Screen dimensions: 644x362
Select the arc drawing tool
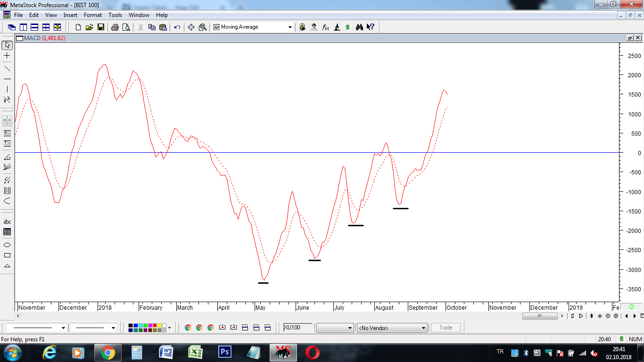click(7, 201)
